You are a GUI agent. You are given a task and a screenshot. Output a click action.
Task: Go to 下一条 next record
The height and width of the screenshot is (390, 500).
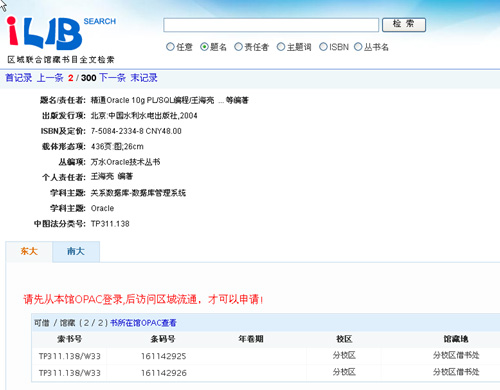click(x=112, y=78)
